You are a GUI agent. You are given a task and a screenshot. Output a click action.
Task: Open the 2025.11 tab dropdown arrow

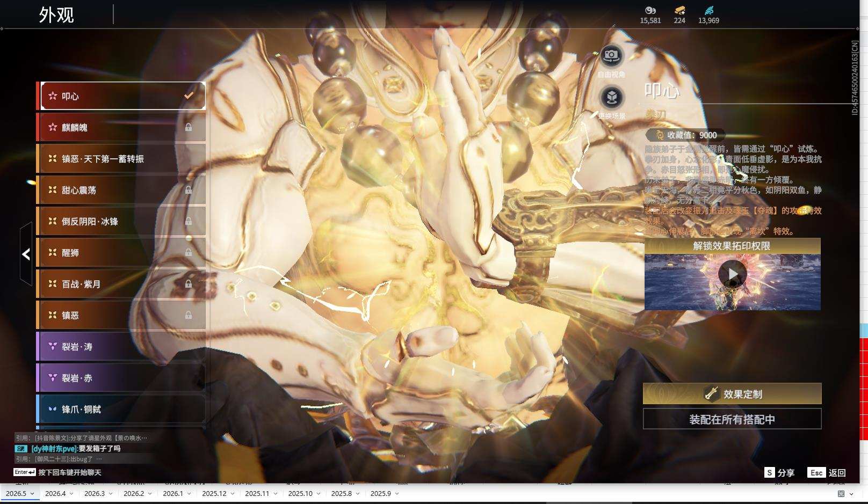coord(276,494)
